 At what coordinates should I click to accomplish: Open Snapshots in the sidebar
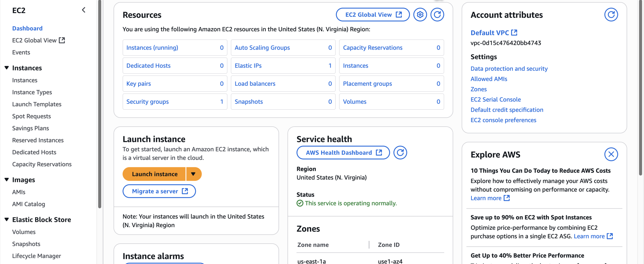click(x=26, y=244)
